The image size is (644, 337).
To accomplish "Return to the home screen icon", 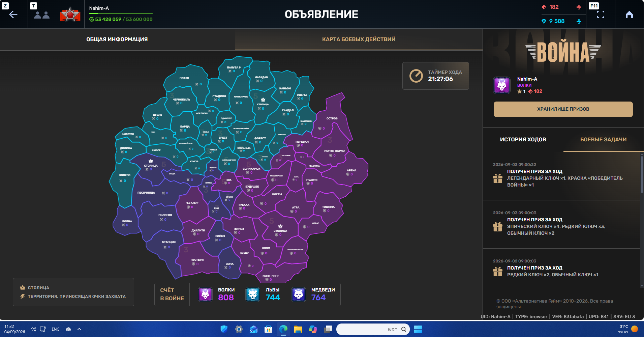I will point(629,15).
